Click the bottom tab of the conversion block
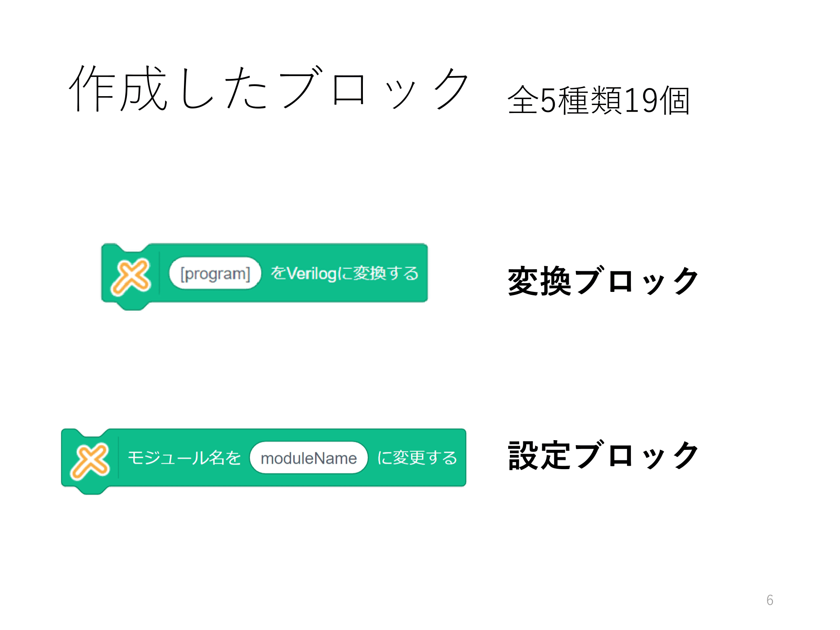The image size is (840, 630). tap(133, 306)
